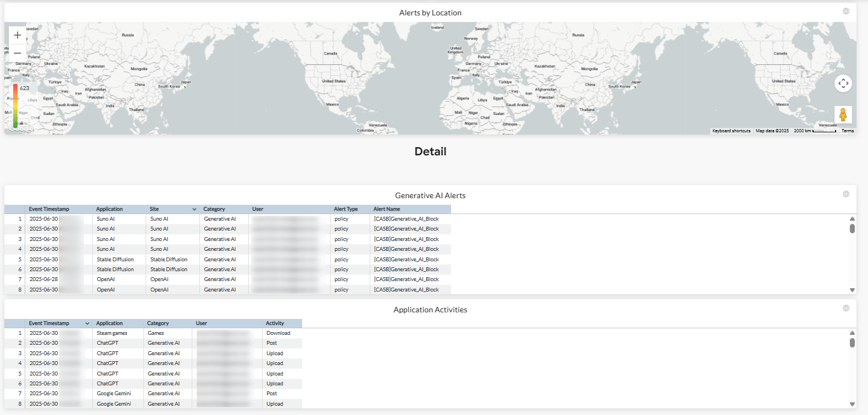
Task: Sort by Alert Name column header
Action: 387,209
